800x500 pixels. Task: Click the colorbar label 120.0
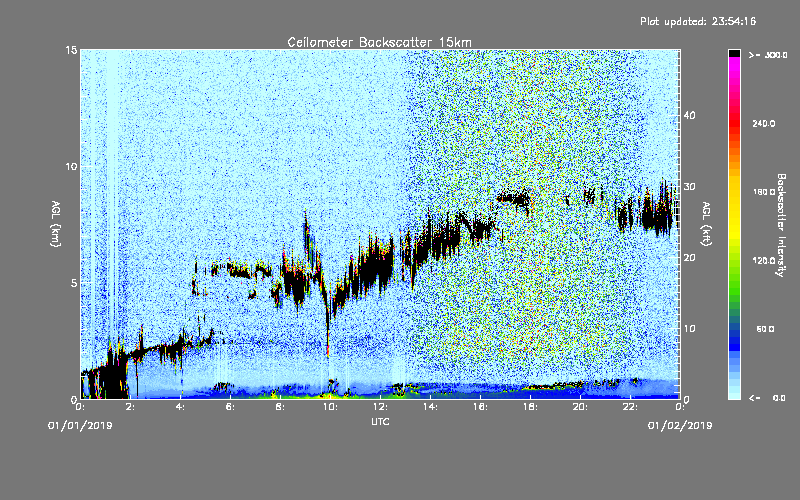tap(764, 261)
